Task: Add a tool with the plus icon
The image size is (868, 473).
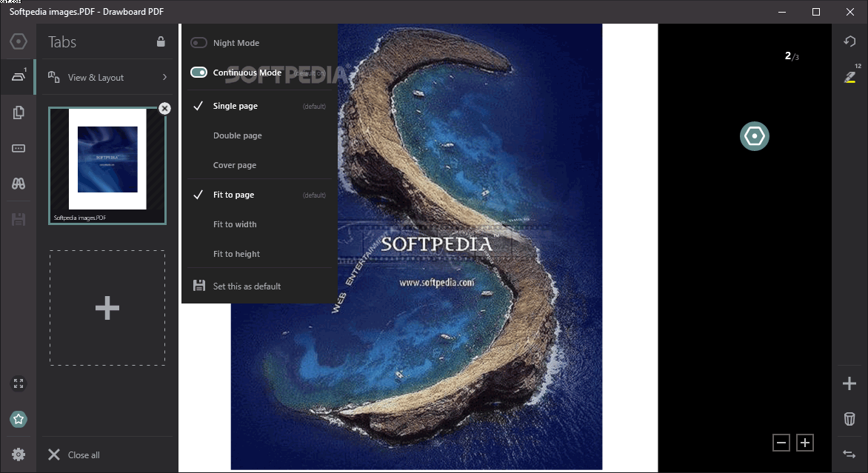Action: click(x=849, y=383)
